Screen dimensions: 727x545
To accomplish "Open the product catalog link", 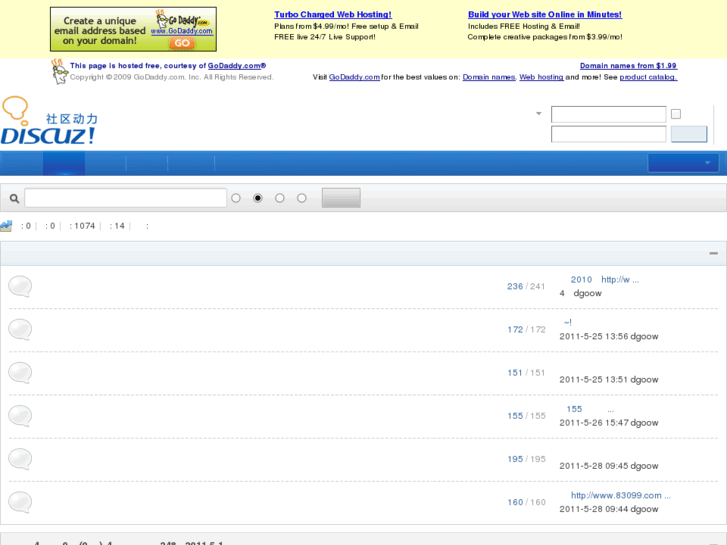I will (x=648, y=77).
